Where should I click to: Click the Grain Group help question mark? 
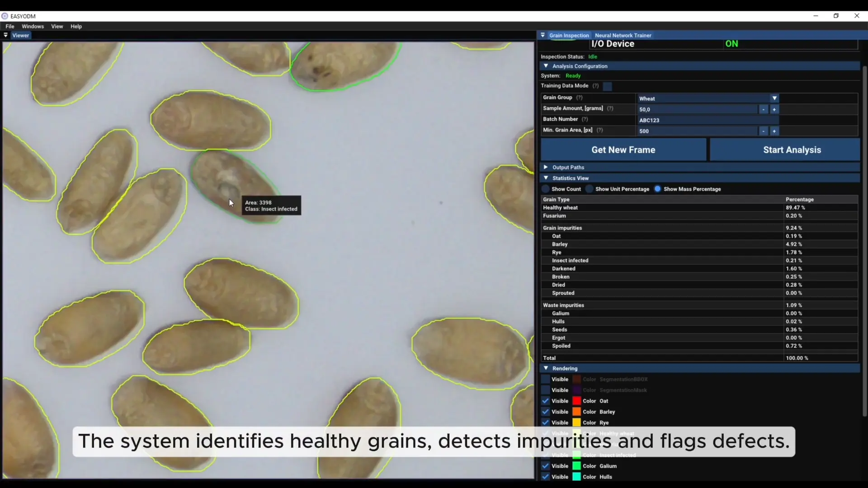[x=579, y=98]
